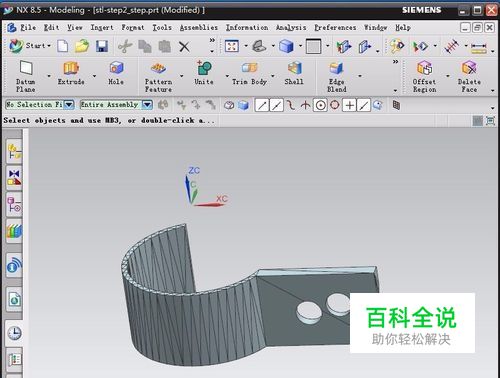Screen dimensions: 500x378
Task: Open the Analysis menu
Action: [291, 27]
